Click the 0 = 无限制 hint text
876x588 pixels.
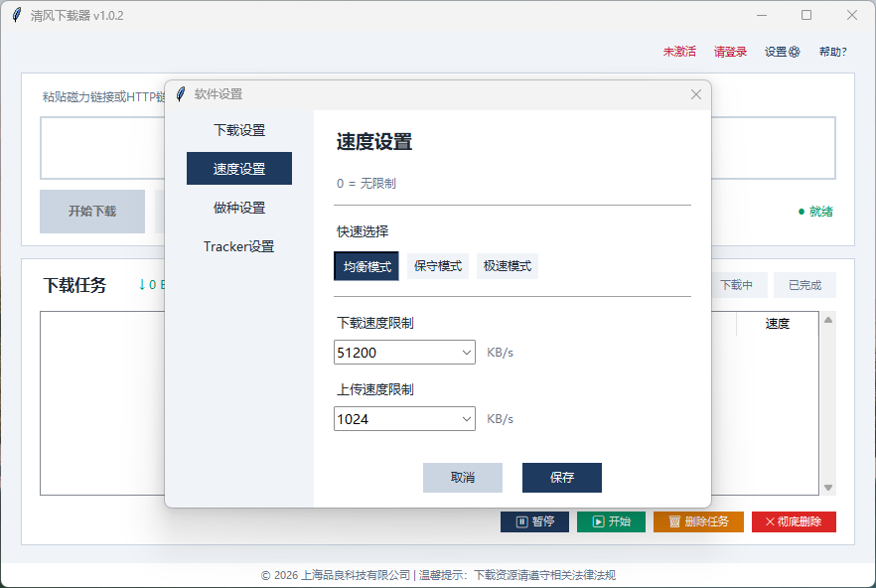point(365,184)
